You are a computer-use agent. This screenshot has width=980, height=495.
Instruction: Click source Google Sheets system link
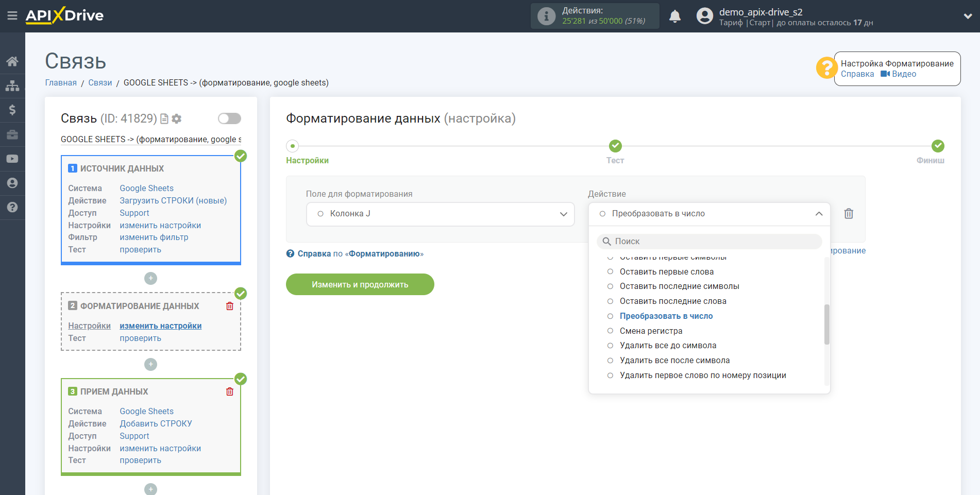point(147,189)
